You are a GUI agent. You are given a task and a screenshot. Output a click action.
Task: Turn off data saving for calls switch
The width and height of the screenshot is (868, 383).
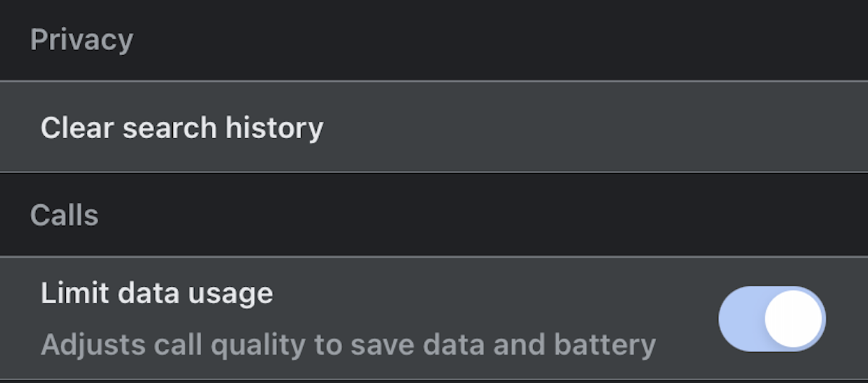771,319
